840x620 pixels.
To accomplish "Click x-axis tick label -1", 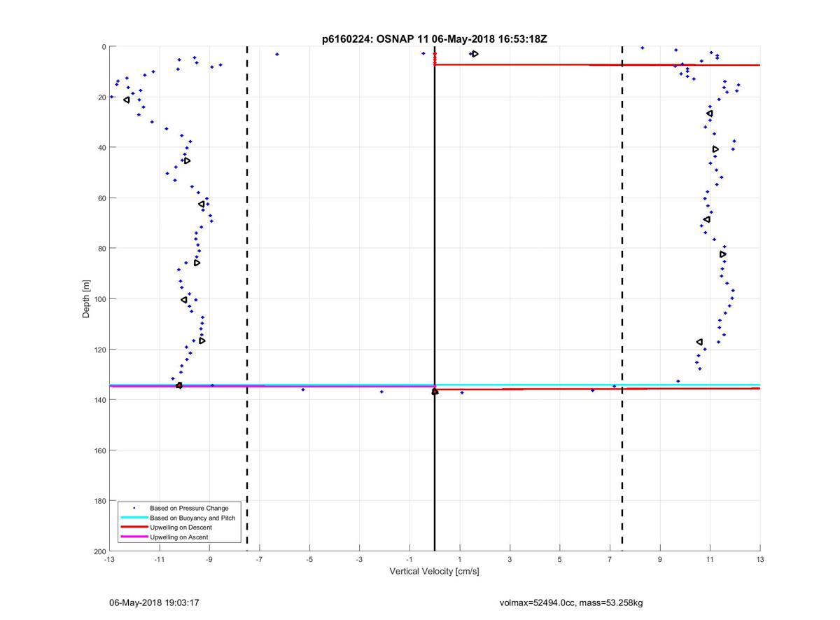I will [409, 560].
